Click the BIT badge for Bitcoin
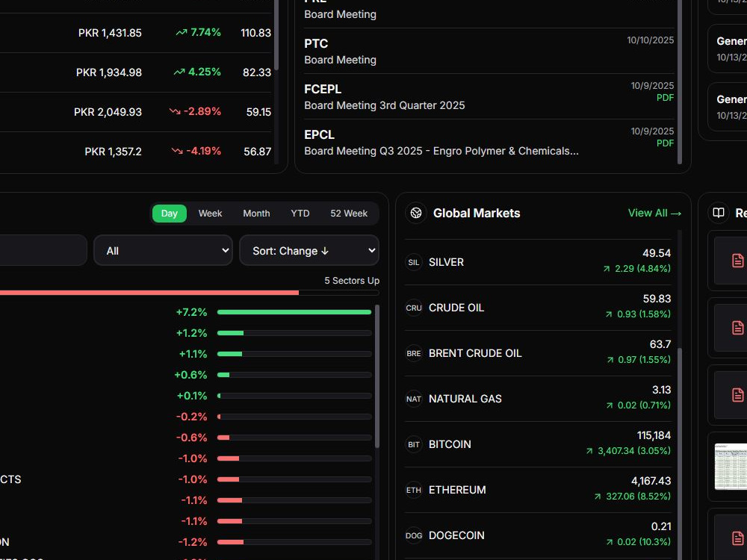The width and height of the screenshot is (747, 560). pyautogui.click(x=414, y=445)
